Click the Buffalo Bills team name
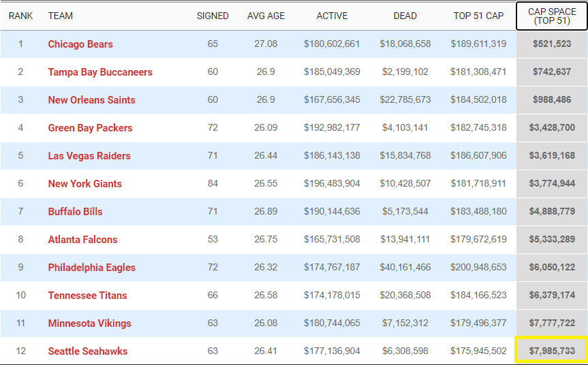Viewport: 588px width, 365px height. coord(75,212)
